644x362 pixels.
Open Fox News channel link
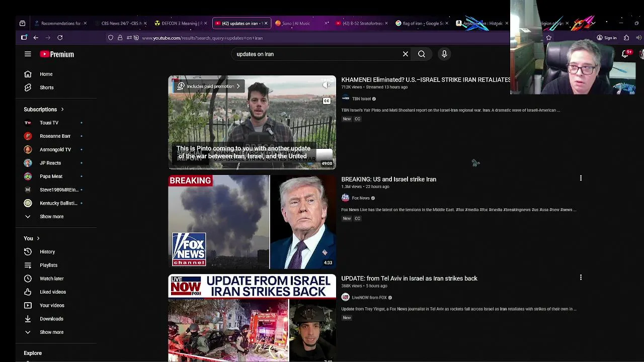coord(361,198)
